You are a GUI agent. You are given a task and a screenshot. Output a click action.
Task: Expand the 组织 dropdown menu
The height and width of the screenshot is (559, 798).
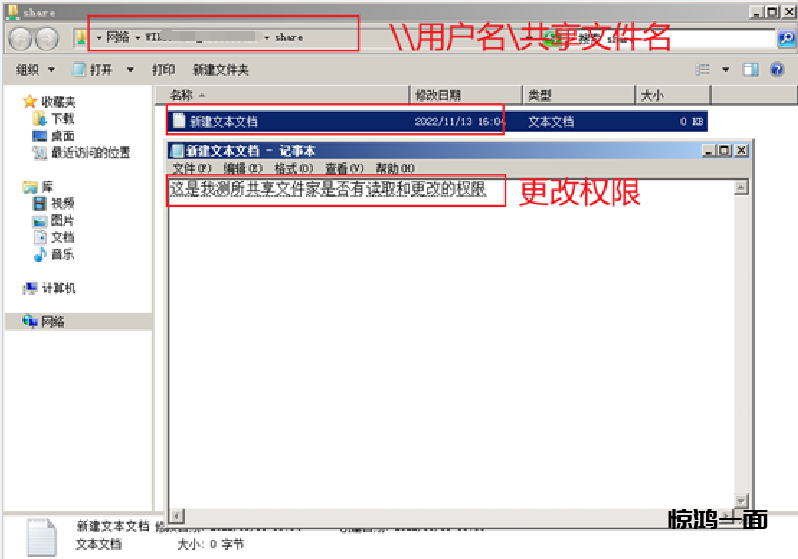(x=33, y=70)
